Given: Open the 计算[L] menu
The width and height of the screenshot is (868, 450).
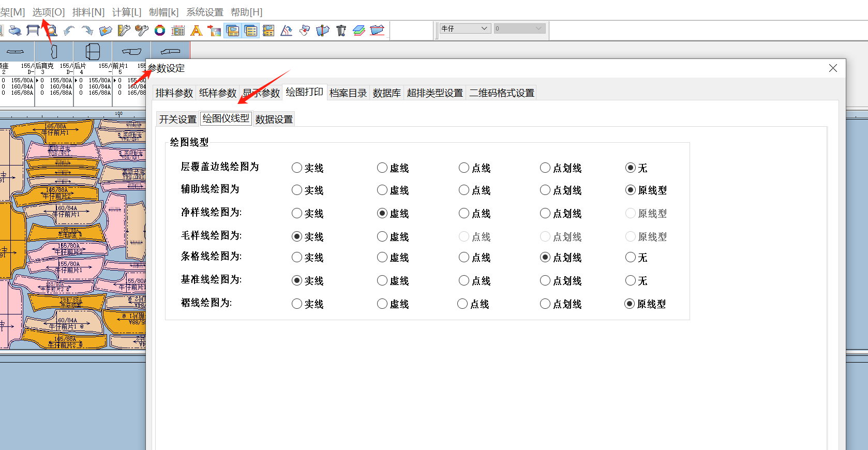Looking at the screenshot, I should (x=127, y=12).
